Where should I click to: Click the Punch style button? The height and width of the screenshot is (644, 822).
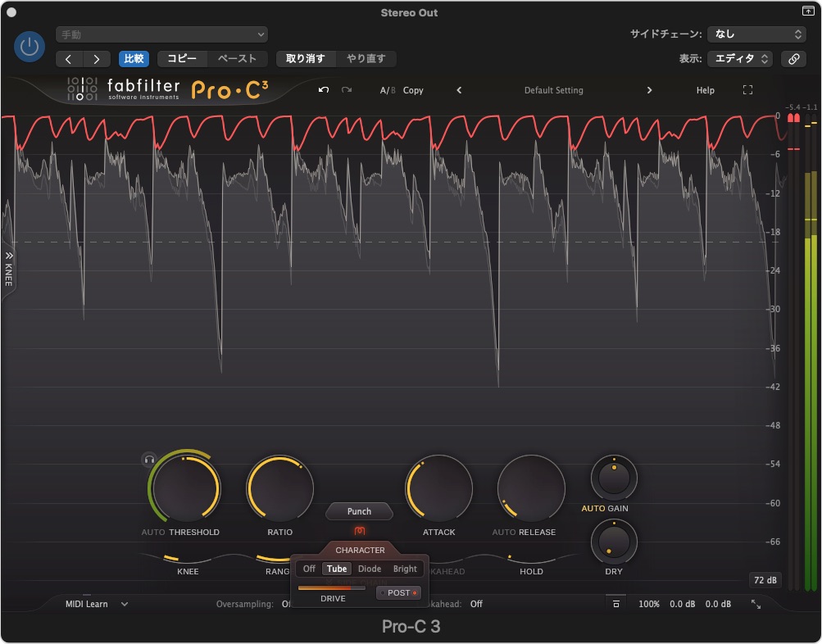[x=359, y=511]
